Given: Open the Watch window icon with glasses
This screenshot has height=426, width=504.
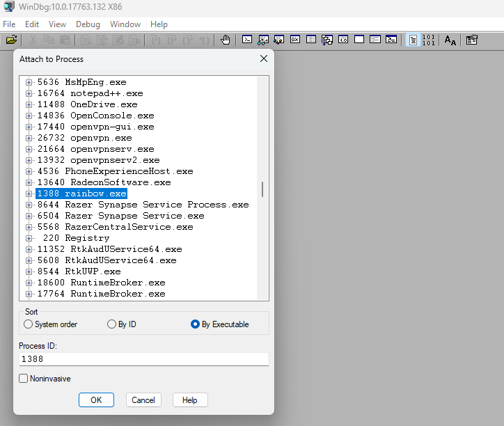Looking at the screenshot, I should click(263, 40).
